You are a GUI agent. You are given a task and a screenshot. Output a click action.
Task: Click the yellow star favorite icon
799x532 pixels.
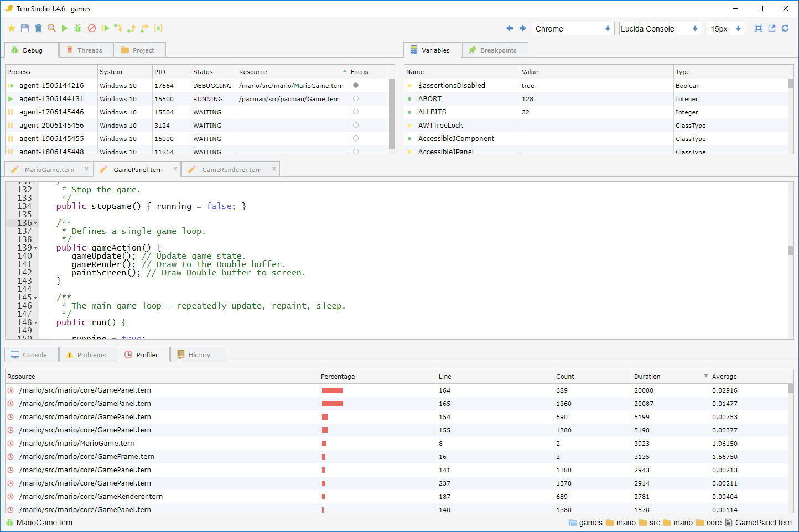12,28
